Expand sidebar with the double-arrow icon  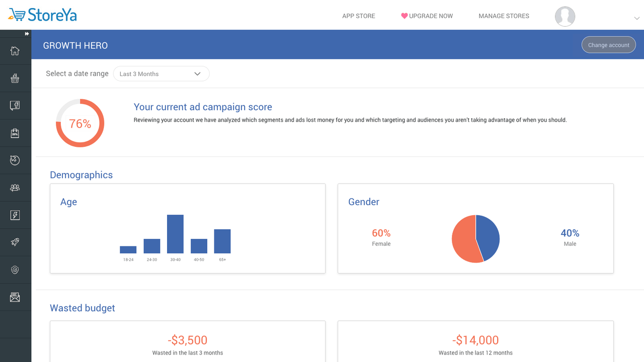27,34
